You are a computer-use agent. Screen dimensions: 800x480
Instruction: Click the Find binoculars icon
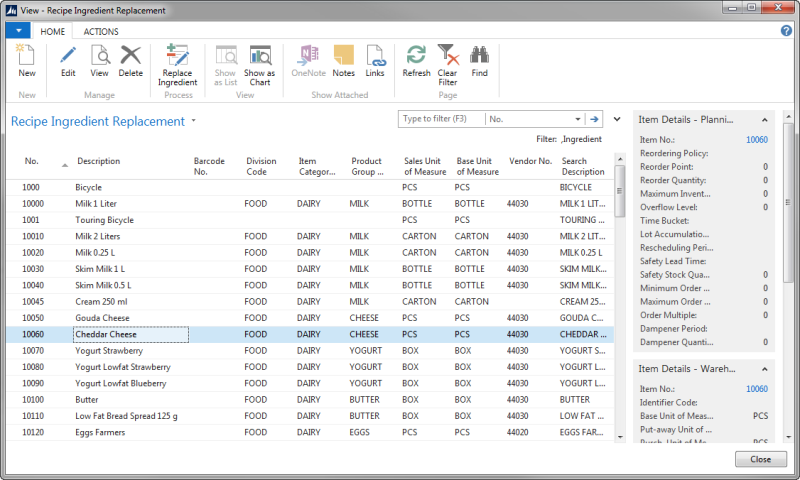click(479, 61)
